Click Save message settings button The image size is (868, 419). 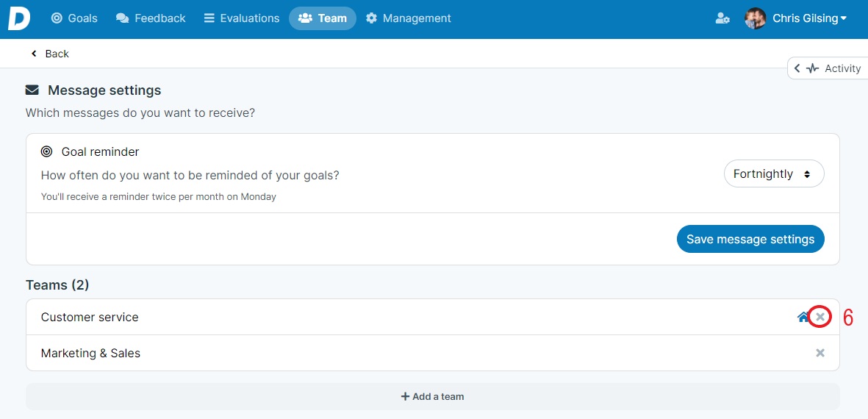pyautogui.click(x=750, y=239)
